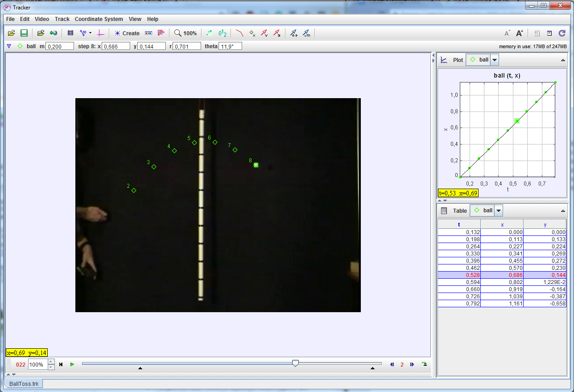
Task: Toggle the coordinate axes visibility
Action: pos(100,33)
